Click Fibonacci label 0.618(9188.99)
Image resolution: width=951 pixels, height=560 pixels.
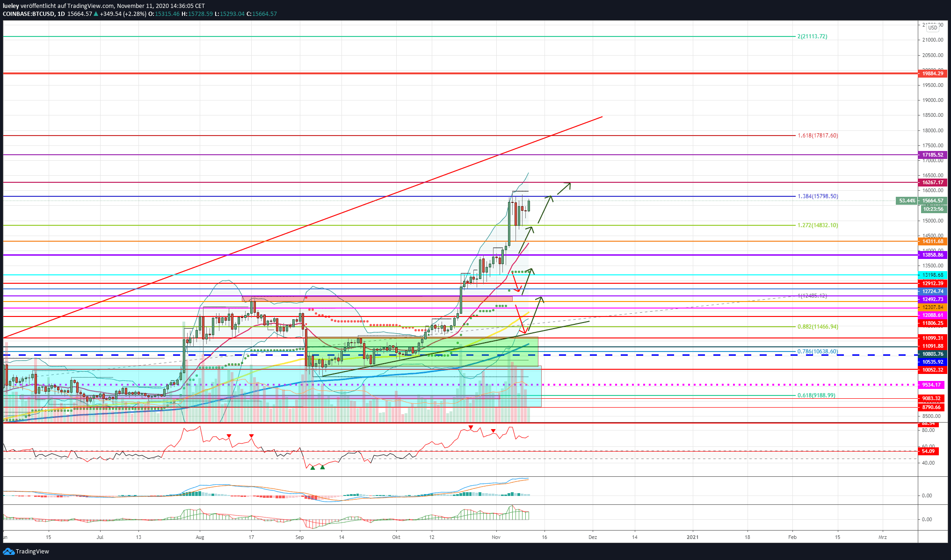click(816, 395)
